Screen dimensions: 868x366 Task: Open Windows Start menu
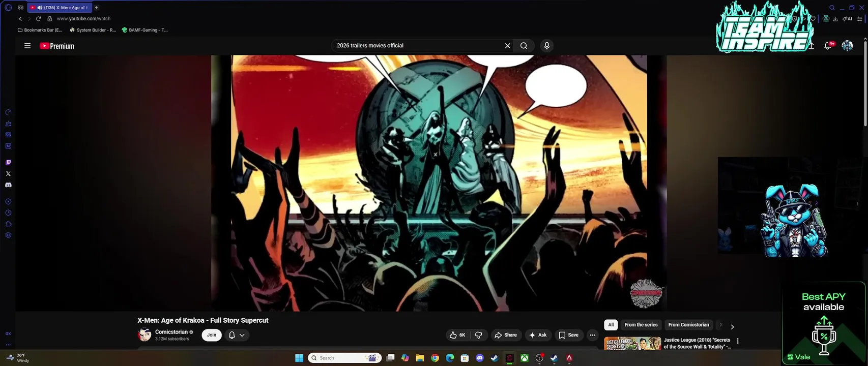299,358
